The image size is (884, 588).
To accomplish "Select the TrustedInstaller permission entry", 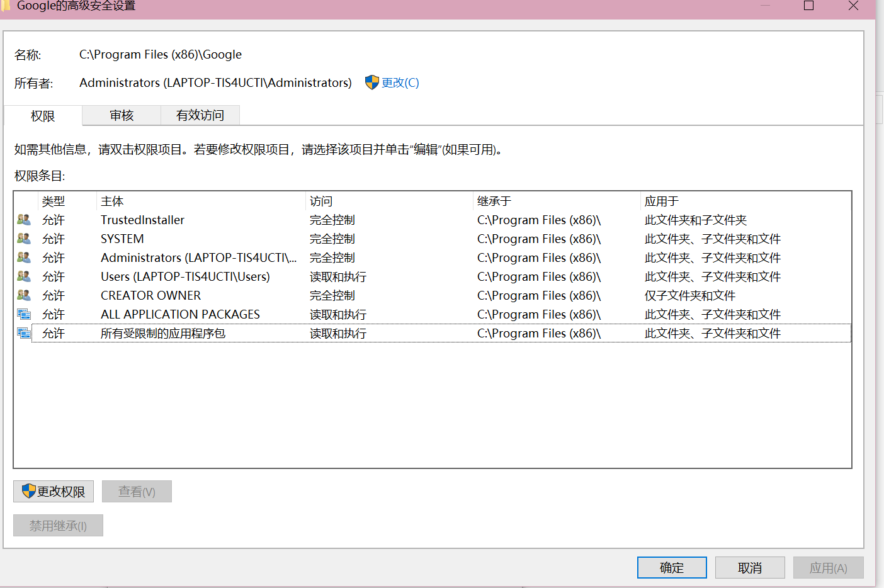I will [x=433, y=220].
